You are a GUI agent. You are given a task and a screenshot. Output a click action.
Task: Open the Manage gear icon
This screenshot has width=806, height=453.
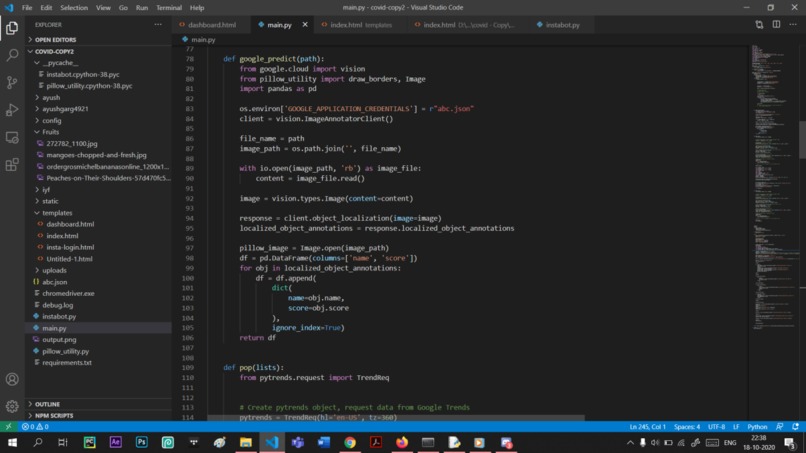pos(12,406)
